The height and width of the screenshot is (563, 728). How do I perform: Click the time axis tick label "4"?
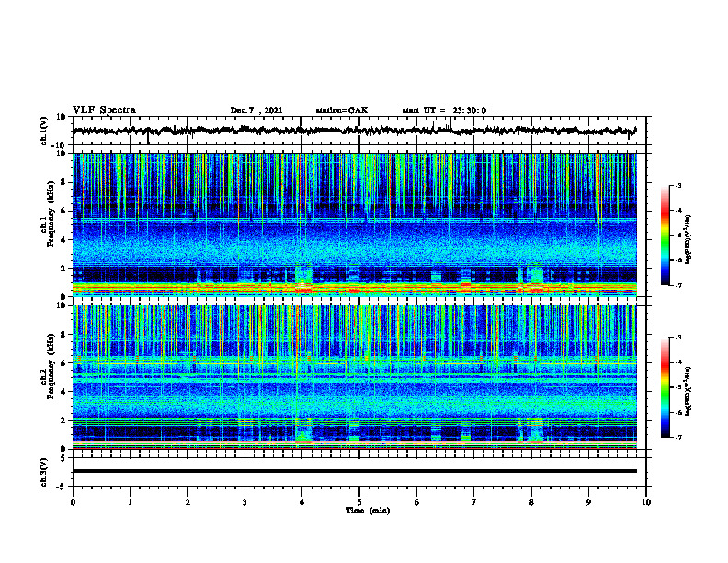tap(302, 502)
